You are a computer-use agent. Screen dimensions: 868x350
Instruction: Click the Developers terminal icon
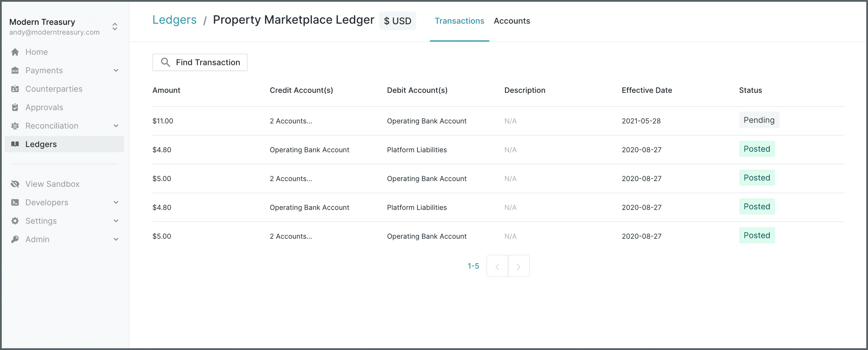(15, 202)
